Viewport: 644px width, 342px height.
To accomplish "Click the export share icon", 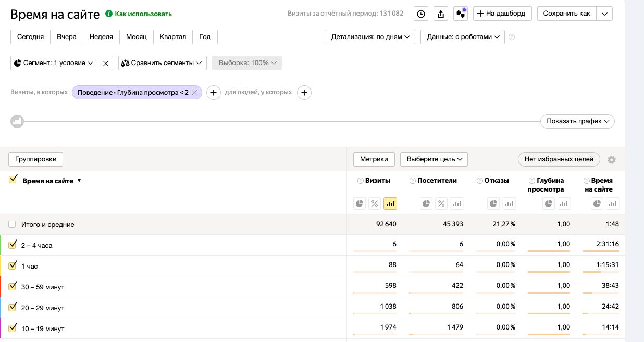I will [x=441, y=14].
